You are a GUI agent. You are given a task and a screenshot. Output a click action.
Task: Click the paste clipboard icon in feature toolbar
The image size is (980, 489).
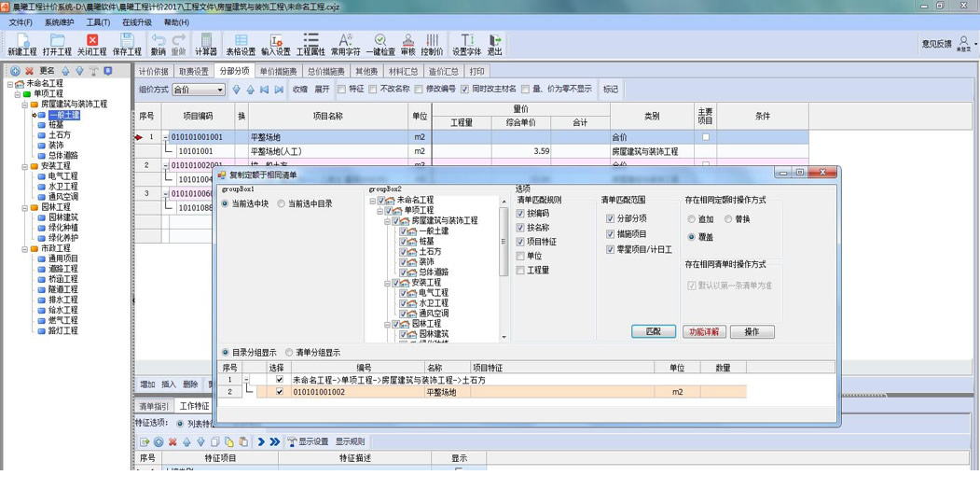243,441
